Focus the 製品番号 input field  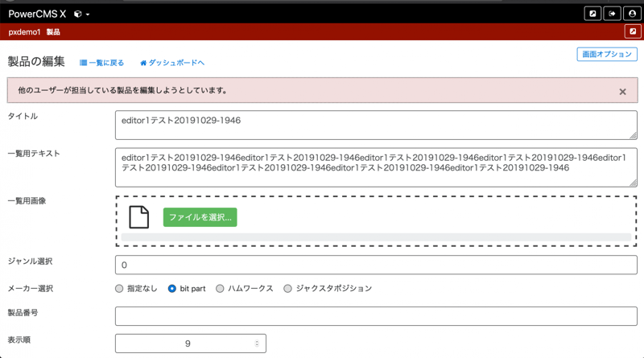point(376,315)
